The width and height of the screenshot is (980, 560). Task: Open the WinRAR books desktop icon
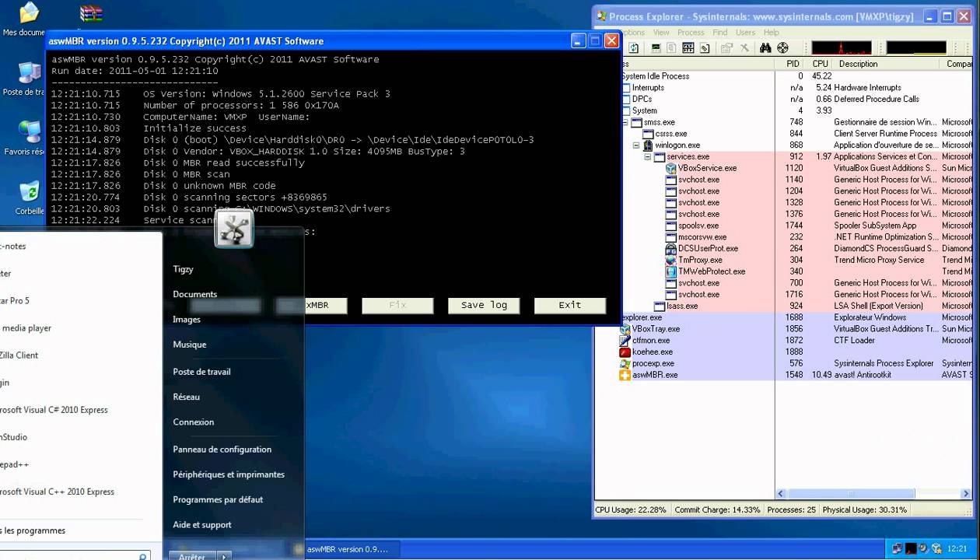(x=92, y=13)
